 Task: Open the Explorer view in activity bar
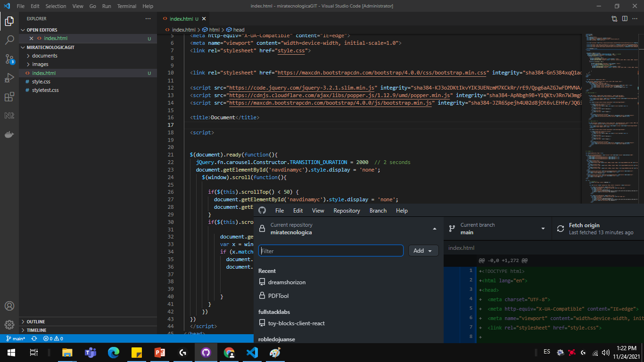[x=9, y=21]
